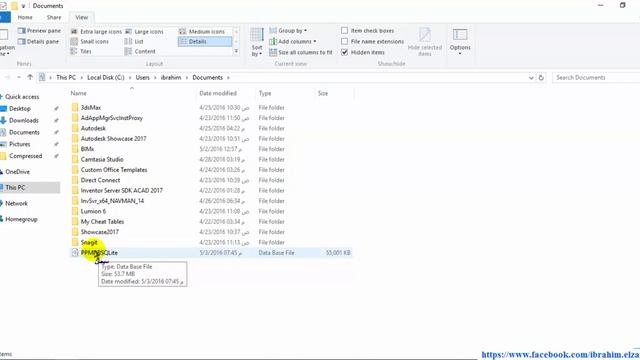Choose the List layout
This screenshot has height=360, width=640.
coord(134,42)
